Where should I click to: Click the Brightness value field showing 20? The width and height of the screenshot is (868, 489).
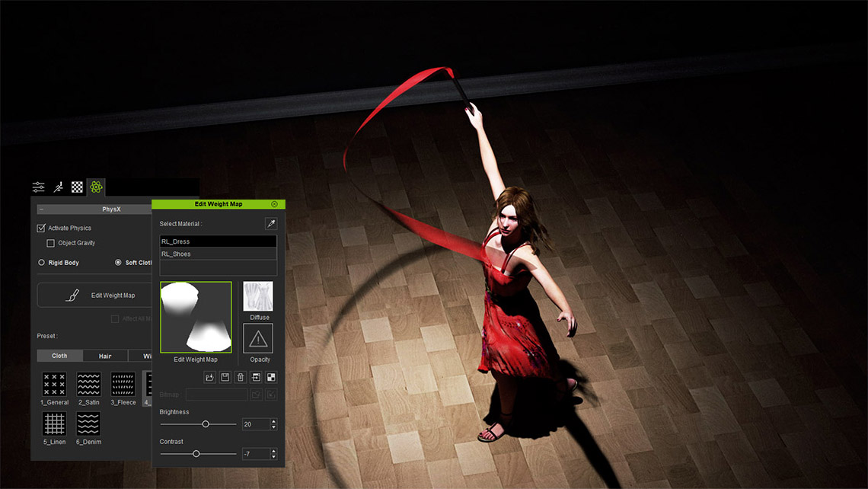(x=255, y=424)
